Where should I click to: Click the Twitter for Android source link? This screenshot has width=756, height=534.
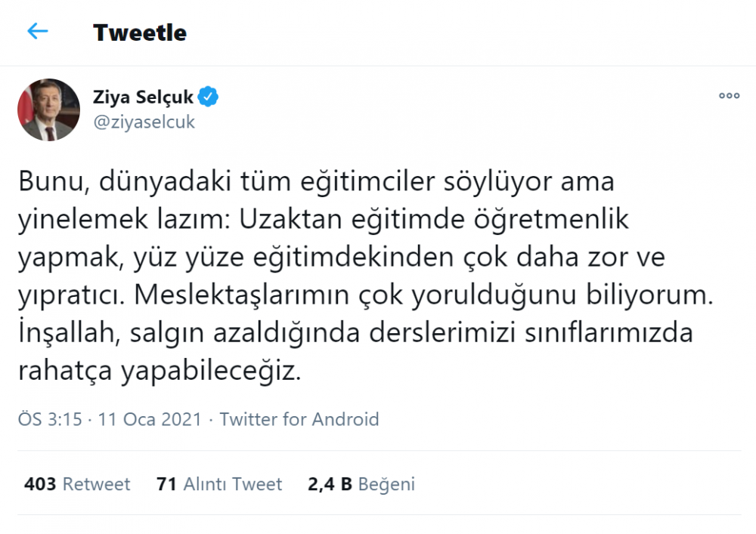pos(299,419)
